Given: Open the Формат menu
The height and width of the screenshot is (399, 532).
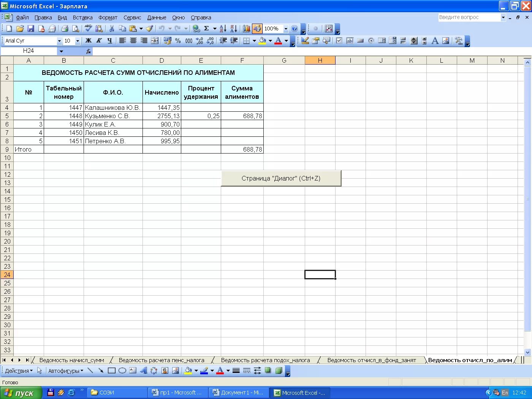Looking at the screenshot, I should point(108,17).
